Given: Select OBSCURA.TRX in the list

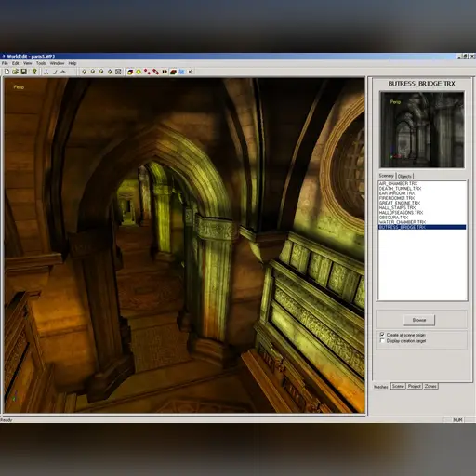Looking at the screenshot, I should pos(422,218).
